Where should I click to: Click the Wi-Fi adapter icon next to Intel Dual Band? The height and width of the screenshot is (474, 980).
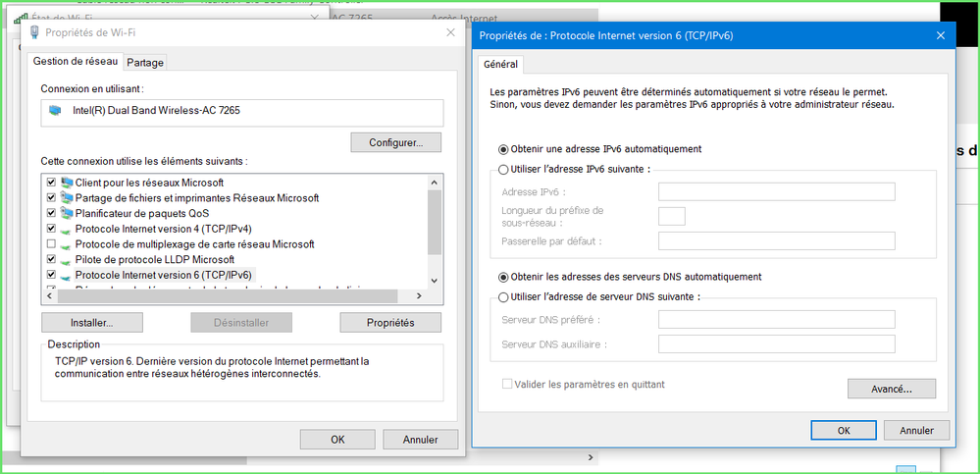pos(56,111)
